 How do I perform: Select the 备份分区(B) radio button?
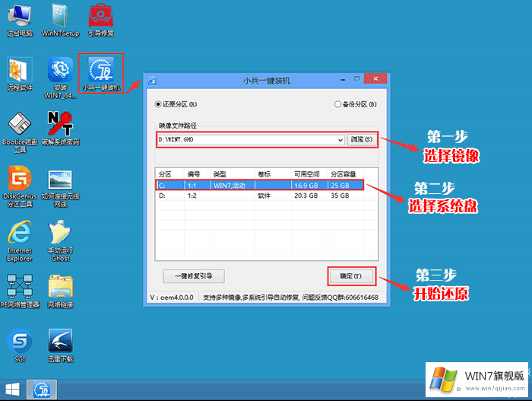tap(337, 104)
